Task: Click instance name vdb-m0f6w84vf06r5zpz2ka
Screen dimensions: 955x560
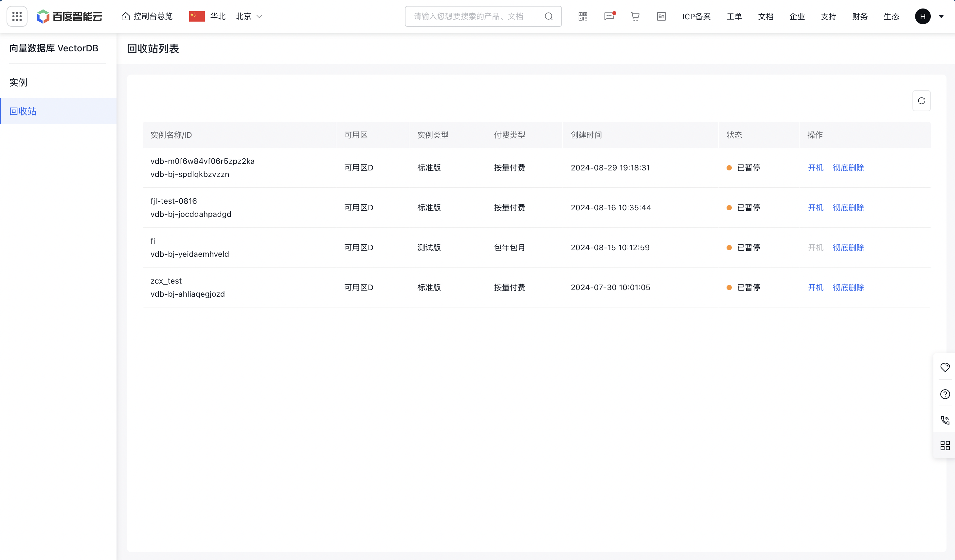Action: 202,161
